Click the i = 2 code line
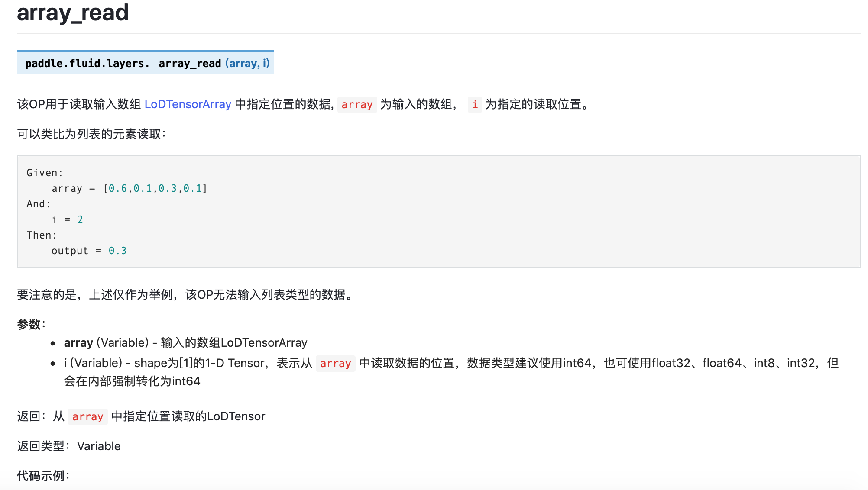This screenshot has height=490, width=868. click(67, 219)
